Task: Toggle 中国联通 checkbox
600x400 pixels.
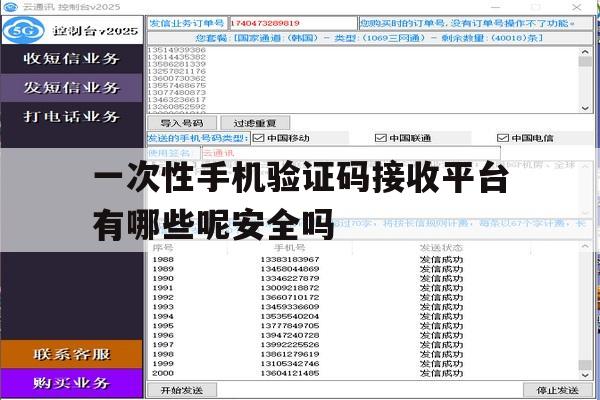Action: [x=381, y=138]
